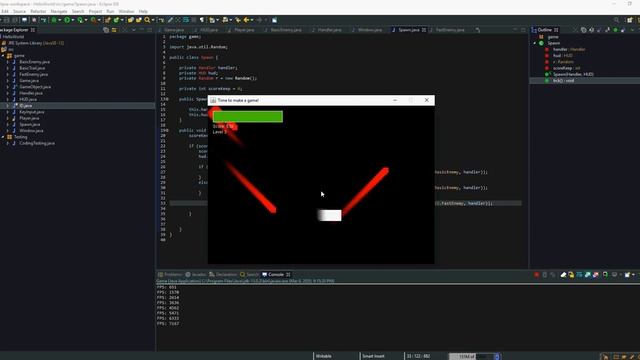Select FastEnemy.java in Package Explorer
The height and width of the screenshot is (360, 640).
33,74
